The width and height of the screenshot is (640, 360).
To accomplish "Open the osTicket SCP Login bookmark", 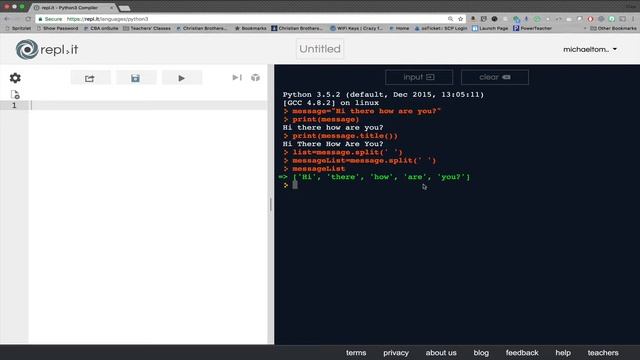I will (x=441, y=28).
